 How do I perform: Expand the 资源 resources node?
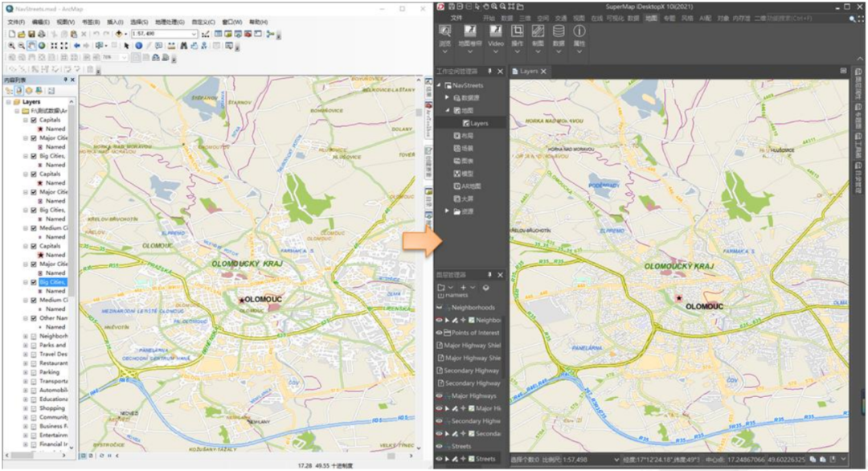(x=448, y=211)
